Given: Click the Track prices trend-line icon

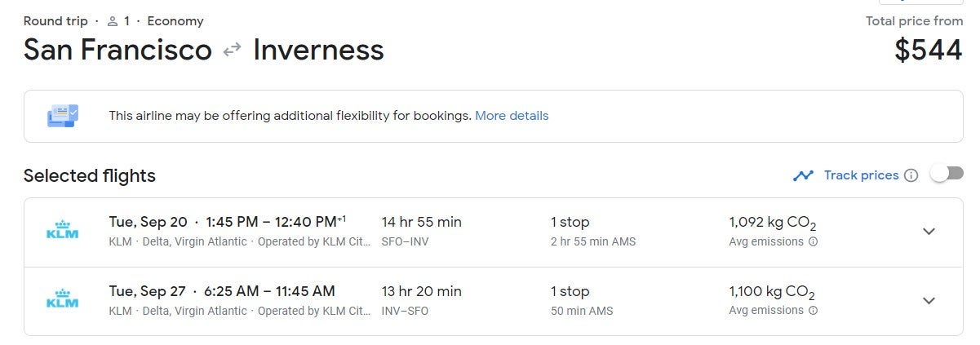Looking at the screenshot, I should (x=803, y=175).
